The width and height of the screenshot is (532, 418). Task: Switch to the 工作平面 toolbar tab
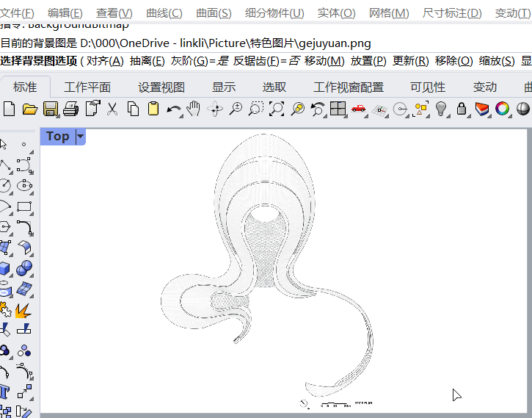tap(87, 87)
